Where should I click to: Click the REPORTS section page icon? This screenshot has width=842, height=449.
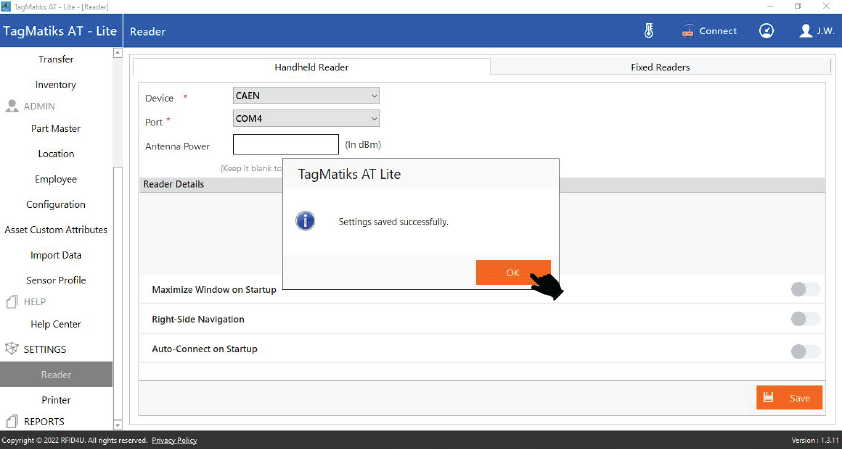point(13,421)
